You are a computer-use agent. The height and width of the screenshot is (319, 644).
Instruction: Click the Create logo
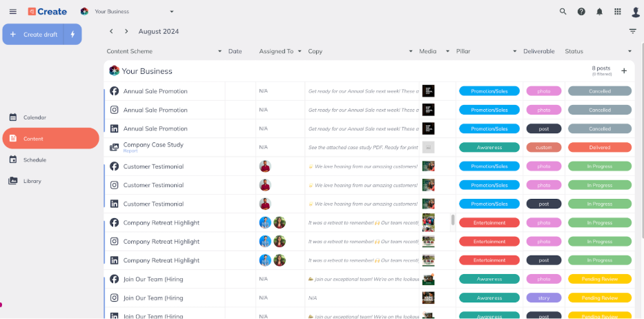click(47, 12)
